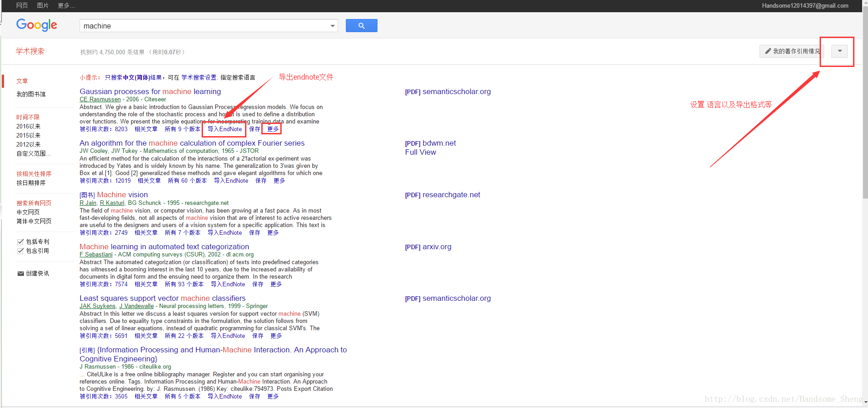Expand the settings dropdown arrow at top right
Image resolution: width=868 pixels, height=408 pixels.
click(x=840, y=51)
